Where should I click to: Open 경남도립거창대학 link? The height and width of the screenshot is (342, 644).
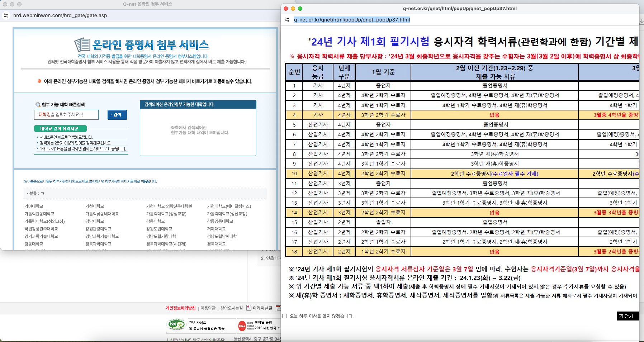[x=161, y=236]
